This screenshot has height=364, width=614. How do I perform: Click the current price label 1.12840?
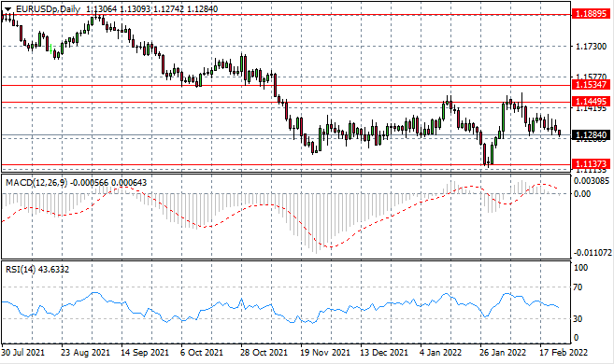point(591,135)
